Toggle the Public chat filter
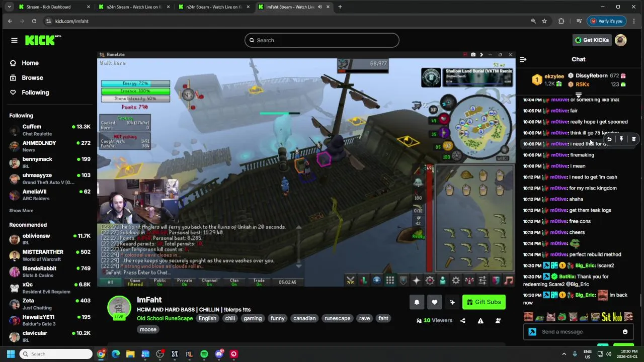 tap(160, 282)
